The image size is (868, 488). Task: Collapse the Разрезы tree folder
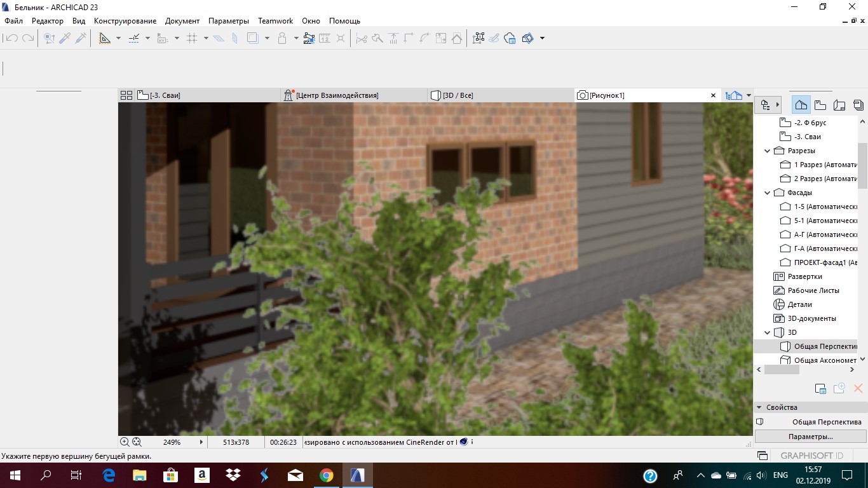tap(768, 151)
